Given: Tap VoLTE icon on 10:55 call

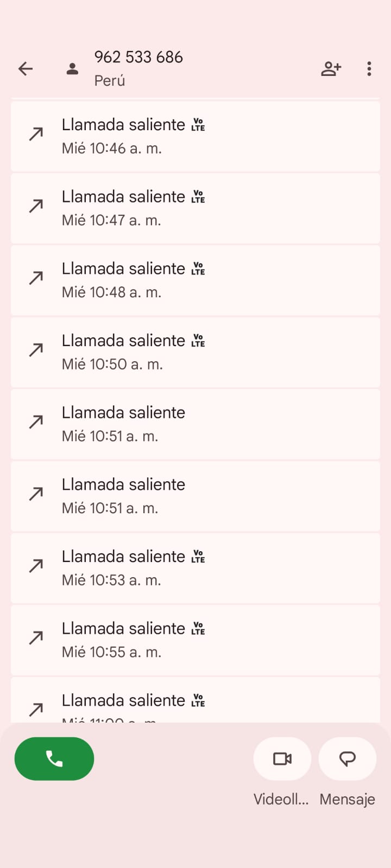Looking at the screenshot, I should tap(198, 629).
